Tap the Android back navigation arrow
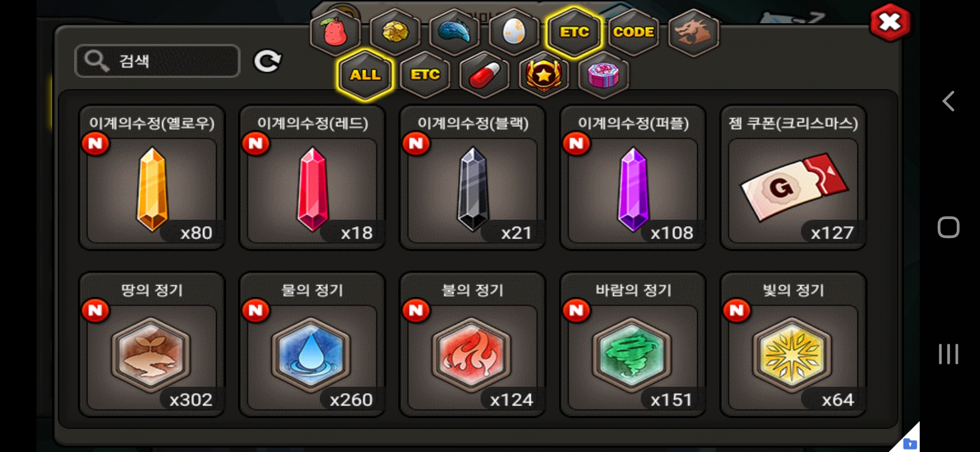This screenshot has width=980, height=452. tap(949, 101)
